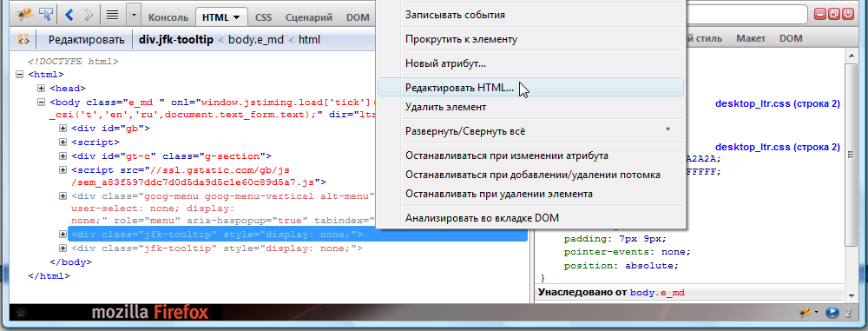
Task: Choose Прокрутить к элементу
Action: [x=531, y=39]
